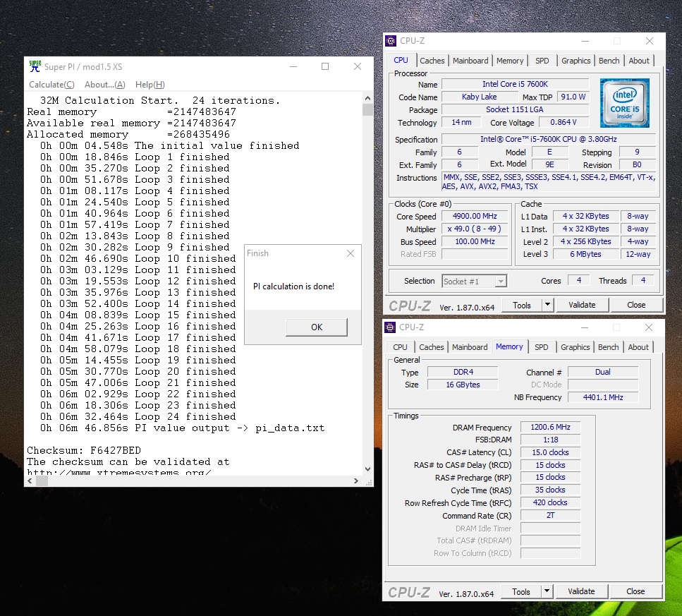Viewport: 682px width, 616px height.
Task: Click Super PI vertical scrollbar thumb
Action: coord(367,109)
